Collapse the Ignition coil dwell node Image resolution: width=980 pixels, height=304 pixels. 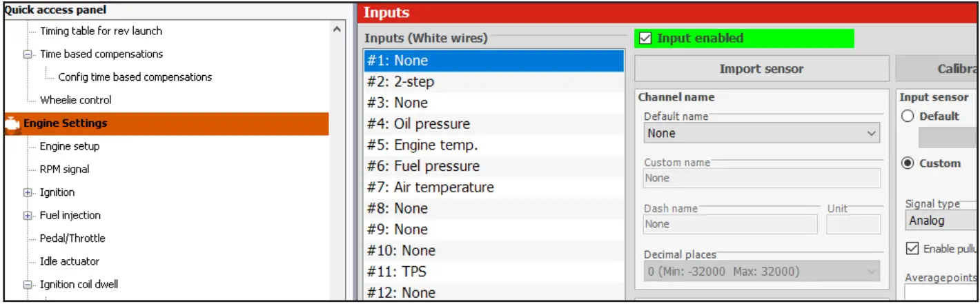(28, 285)
